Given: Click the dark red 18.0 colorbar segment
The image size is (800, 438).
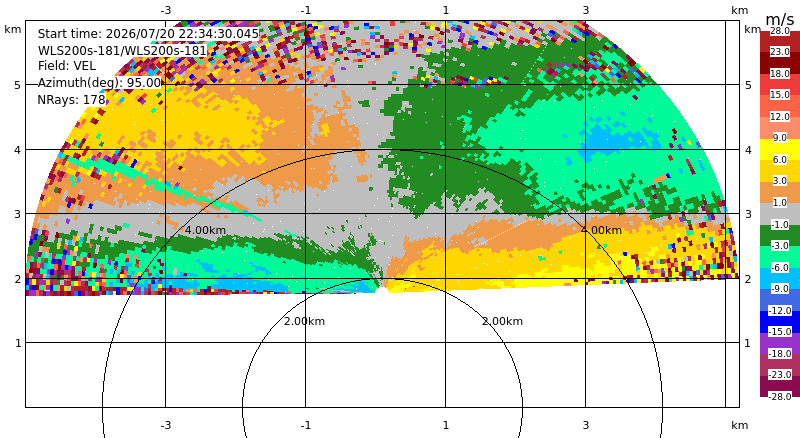Looking at the screenshot, I should point(780,63).
